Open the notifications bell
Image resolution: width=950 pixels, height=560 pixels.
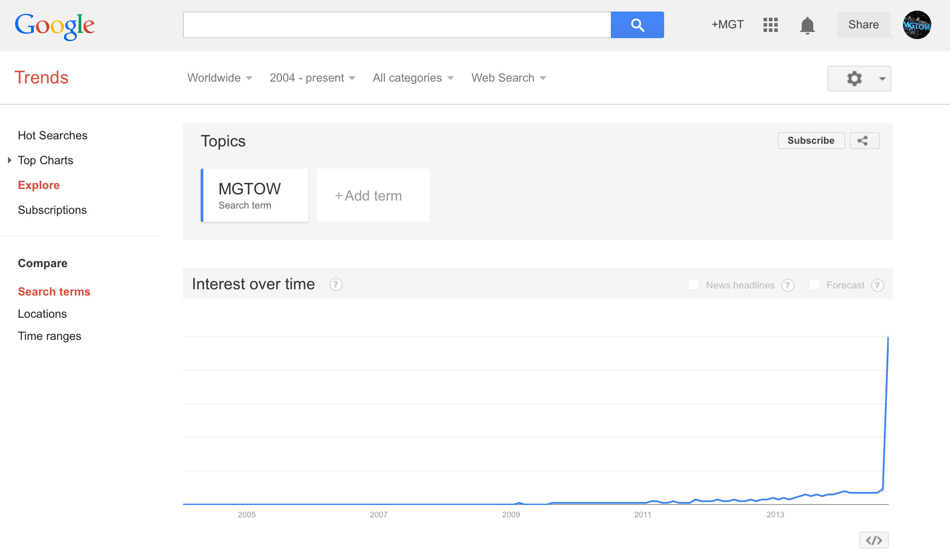click(x=807, y=25)
